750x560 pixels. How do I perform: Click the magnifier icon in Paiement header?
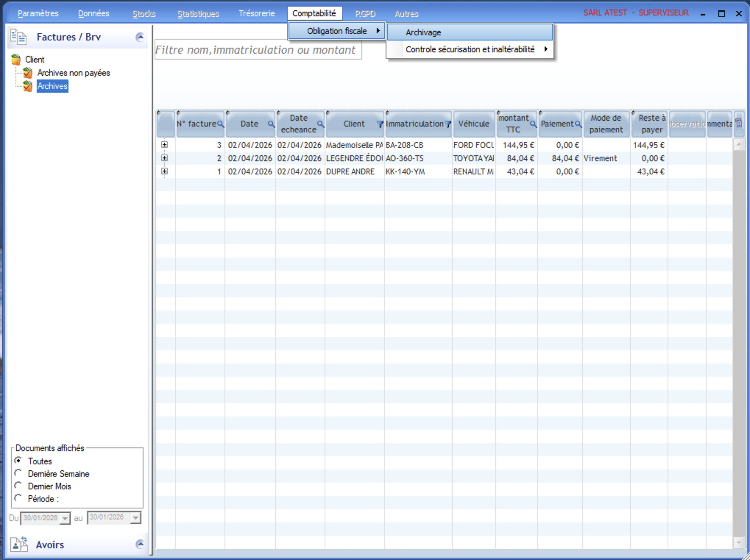point(578,124)
